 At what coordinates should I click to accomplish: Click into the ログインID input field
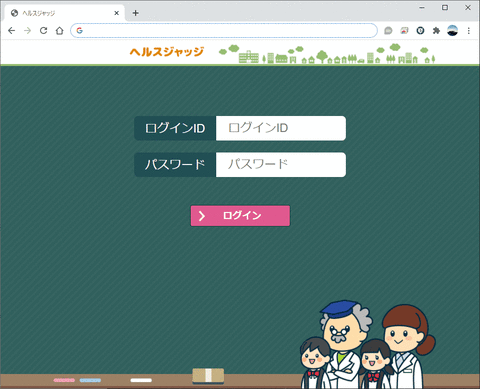coord(281,128)
